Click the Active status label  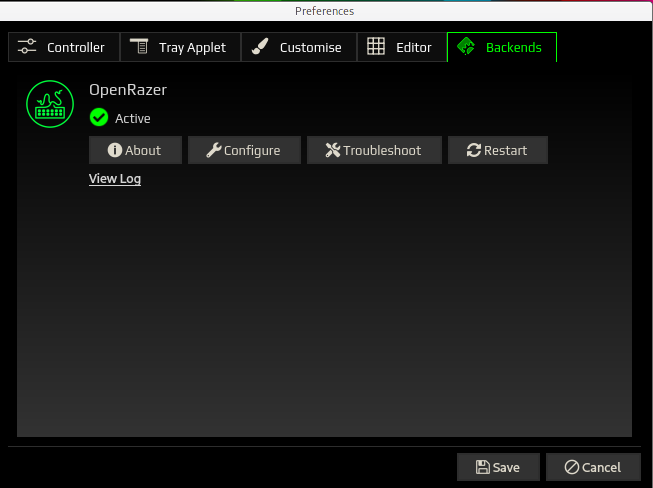(x=133, y=119)
